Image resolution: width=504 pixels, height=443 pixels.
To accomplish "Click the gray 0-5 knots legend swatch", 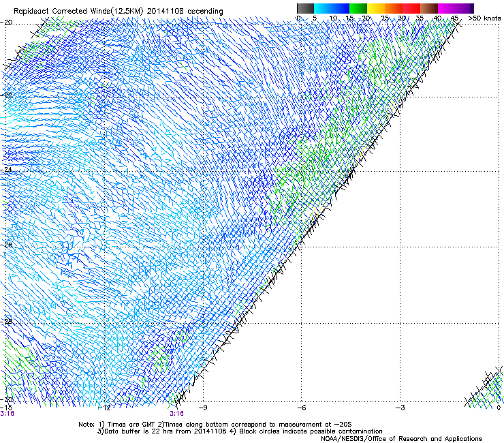I will [x=305, y=8].
